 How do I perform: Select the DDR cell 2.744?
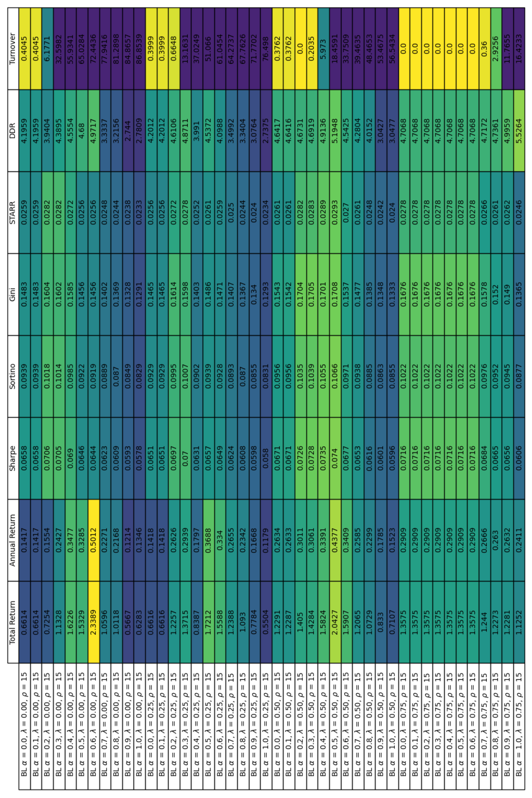point(128,130)
